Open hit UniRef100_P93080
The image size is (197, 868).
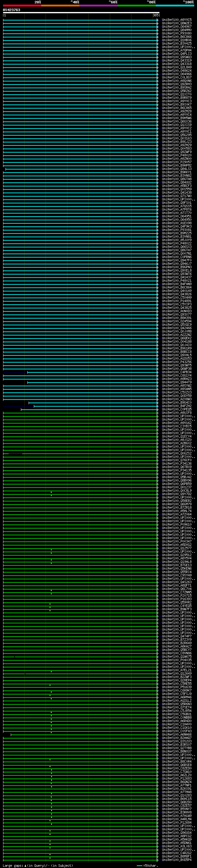click(x=177, y=33)
